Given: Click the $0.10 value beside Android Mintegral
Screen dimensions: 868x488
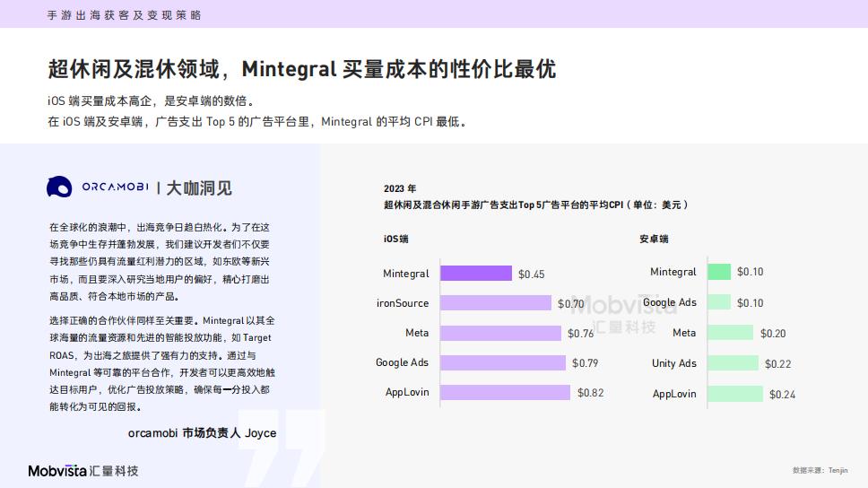Looking at the screenshot, I should pos(751,272).
